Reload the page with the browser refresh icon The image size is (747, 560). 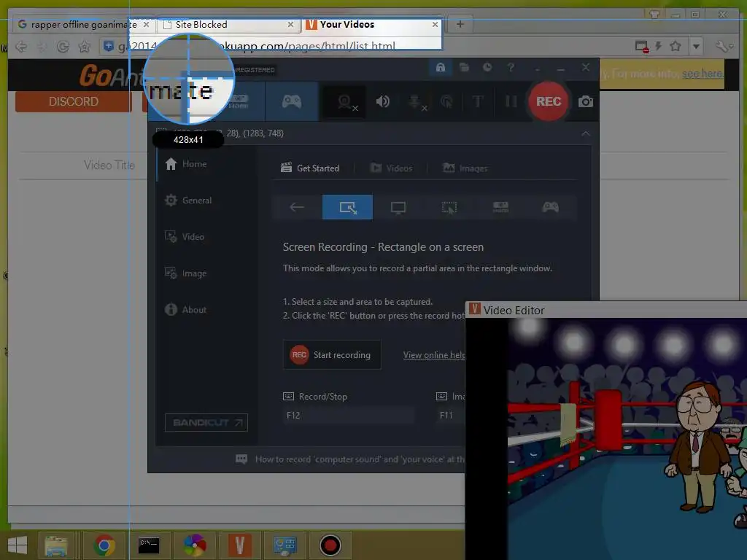click(x=63, y=46)
